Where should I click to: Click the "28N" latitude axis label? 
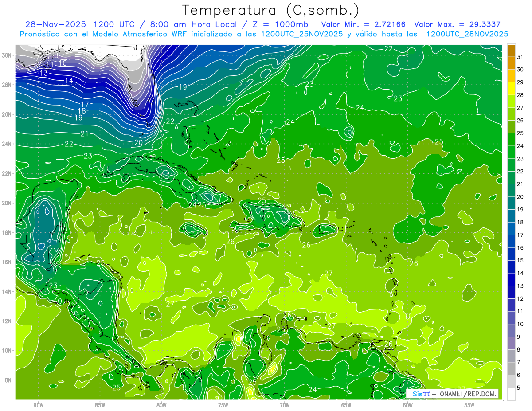(x=7, y=85)
